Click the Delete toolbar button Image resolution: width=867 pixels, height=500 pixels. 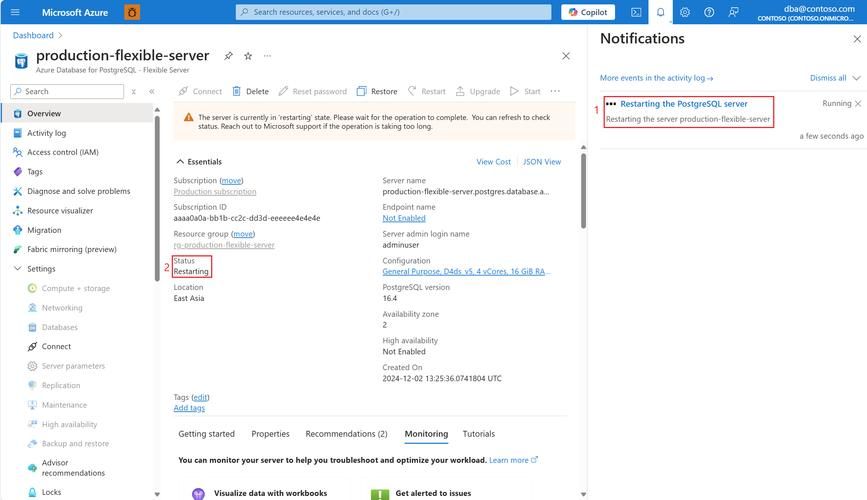point(250,91)
